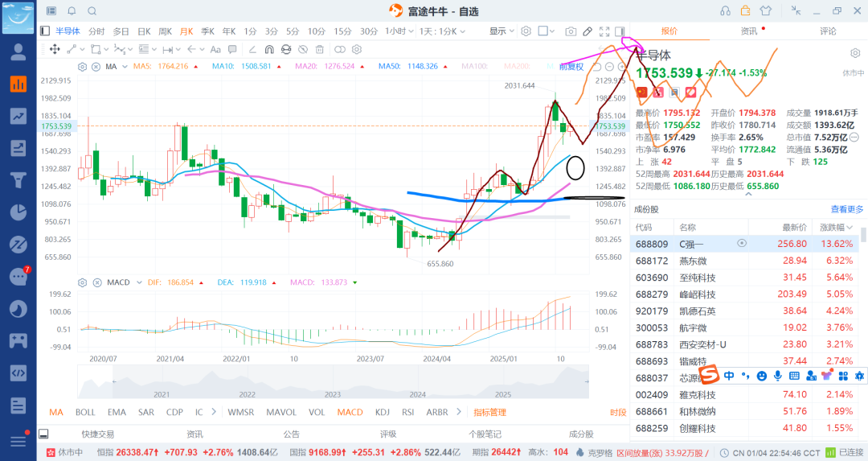868x461 pixels.
Task: Click the trash delete drawings icon
Action: pyautogui.click(x=319, y=49)
